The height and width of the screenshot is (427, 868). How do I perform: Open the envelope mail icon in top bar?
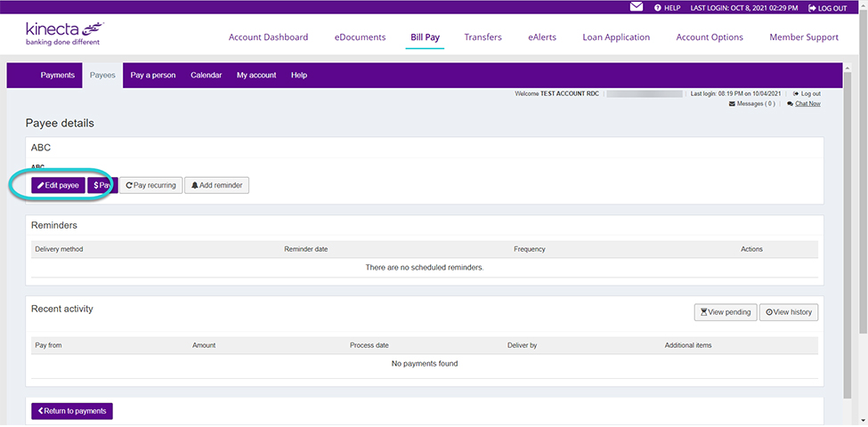[637, 7]
